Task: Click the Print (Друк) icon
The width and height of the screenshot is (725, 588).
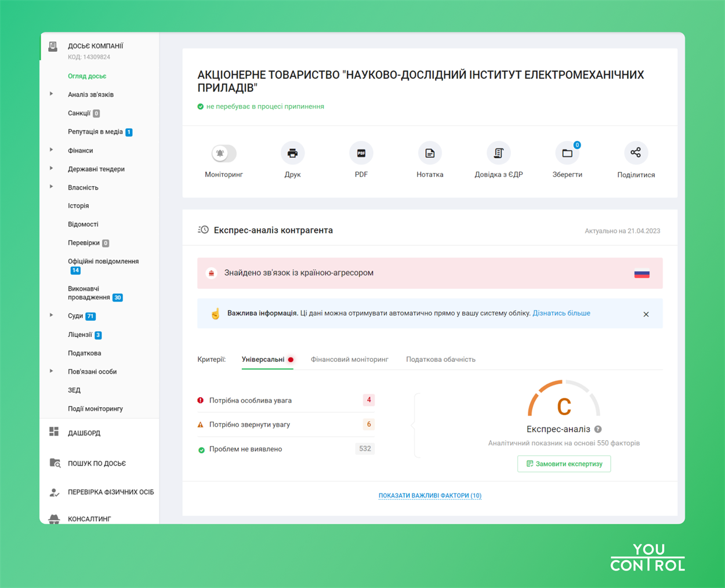Action: (292, 154)
